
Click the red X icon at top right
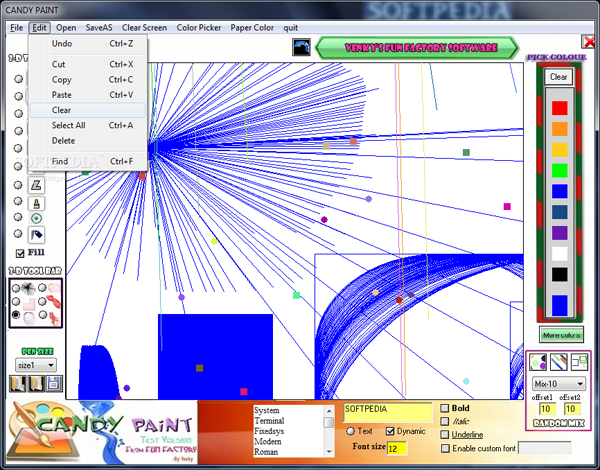[x=588, y=41]
